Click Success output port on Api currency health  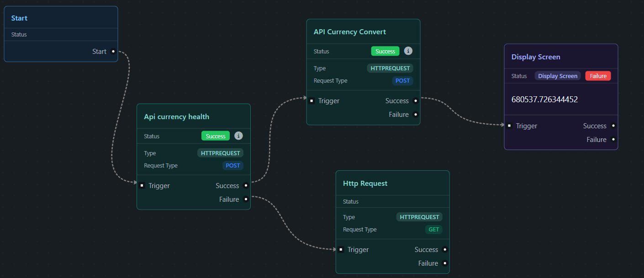pos(246,185)
